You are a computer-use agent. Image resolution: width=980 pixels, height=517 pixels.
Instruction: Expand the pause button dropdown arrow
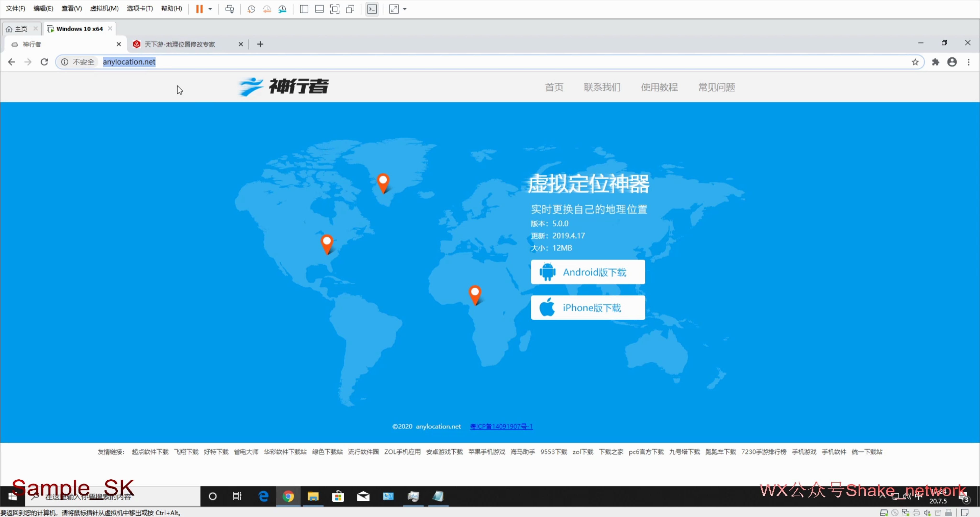(210, 9)
